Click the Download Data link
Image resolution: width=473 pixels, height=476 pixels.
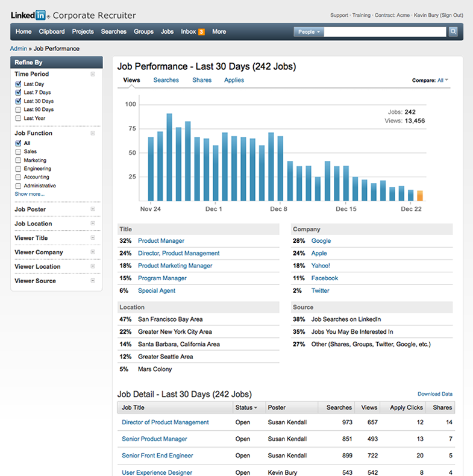(435, 393)
